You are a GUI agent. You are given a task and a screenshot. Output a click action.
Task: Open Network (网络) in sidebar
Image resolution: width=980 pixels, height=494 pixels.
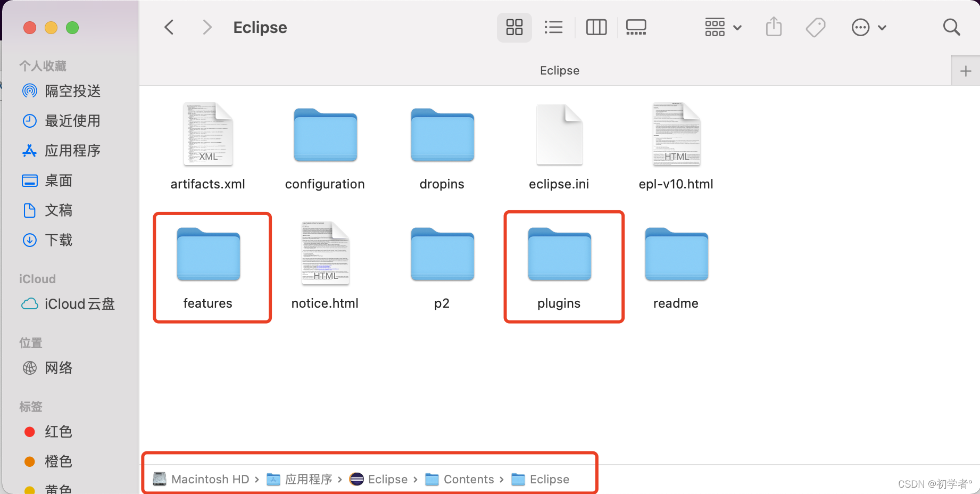click(x=48, y=368)
